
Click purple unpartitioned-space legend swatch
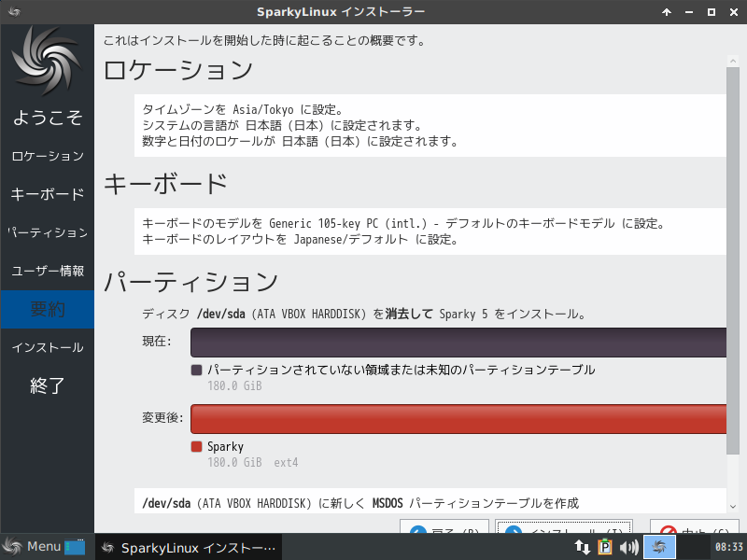(x=196, y=370)
